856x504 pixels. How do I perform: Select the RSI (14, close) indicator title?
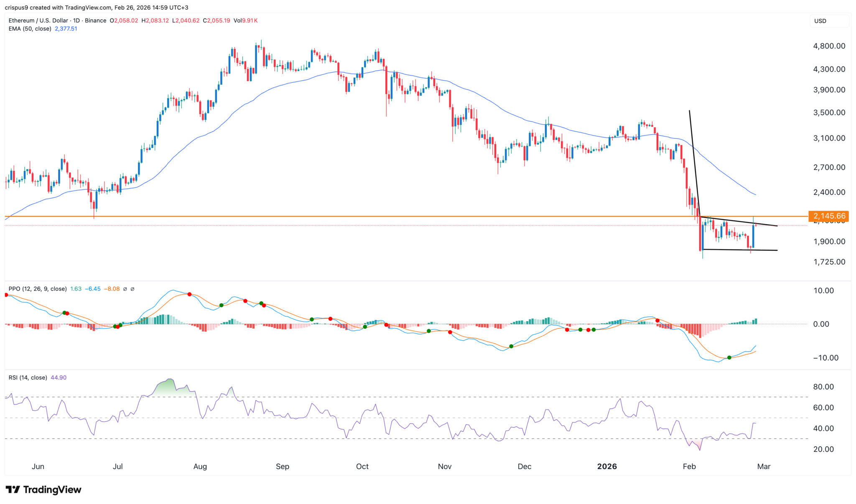28,377
